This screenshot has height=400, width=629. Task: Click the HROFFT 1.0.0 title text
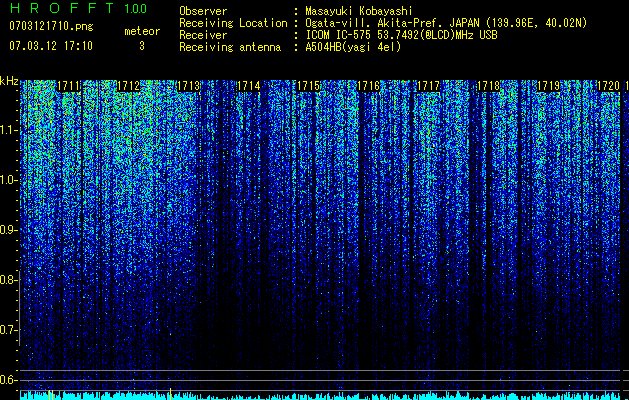point(78,8)
